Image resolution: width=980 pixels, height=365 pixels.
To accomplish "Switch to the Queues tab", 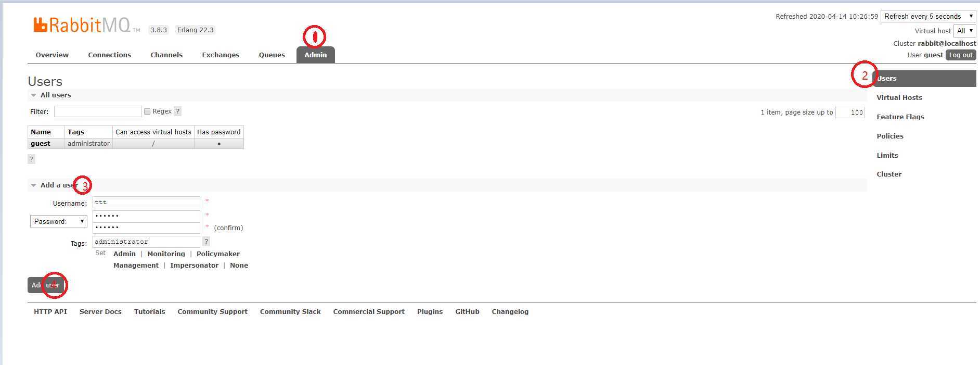I will tap(272, 55).
